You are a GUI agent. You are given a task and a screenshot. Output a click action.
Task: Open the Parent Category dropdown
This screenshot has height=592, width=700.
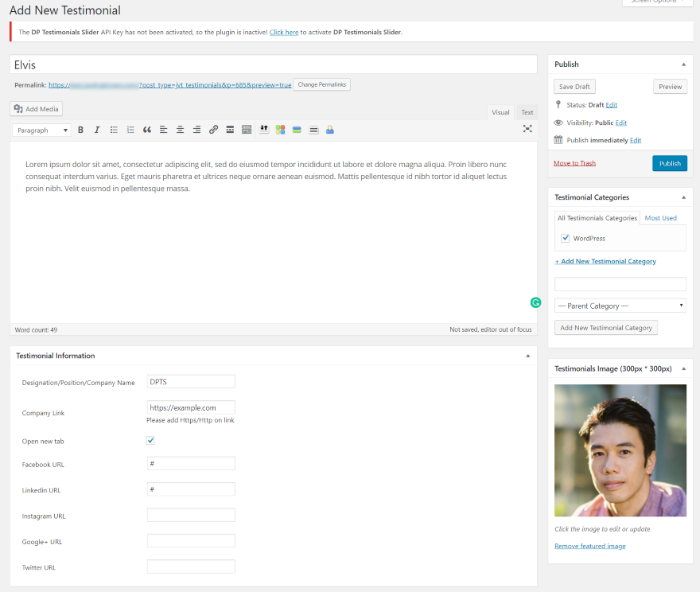click(x=620, y=306)
